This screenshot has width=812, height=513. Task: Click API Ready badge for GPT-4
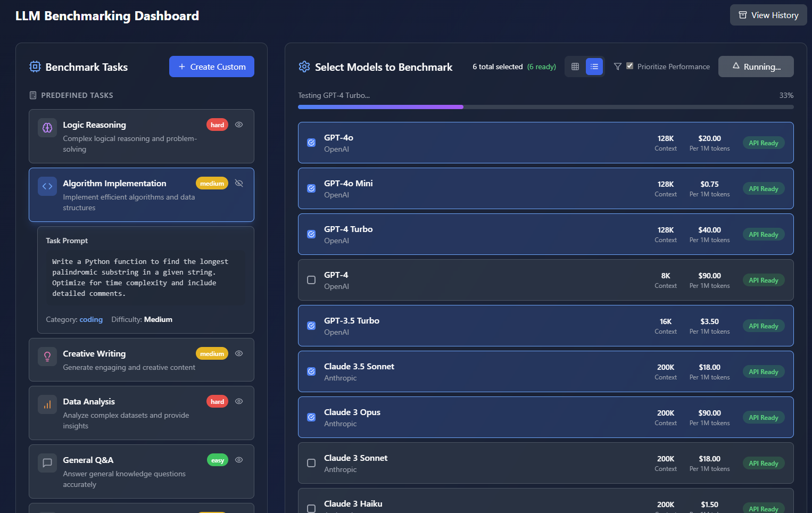(x=764, y=280)
